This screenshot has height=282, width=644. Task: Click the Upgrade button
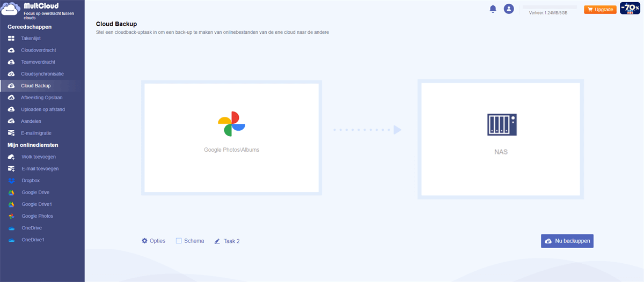point(600,9)
